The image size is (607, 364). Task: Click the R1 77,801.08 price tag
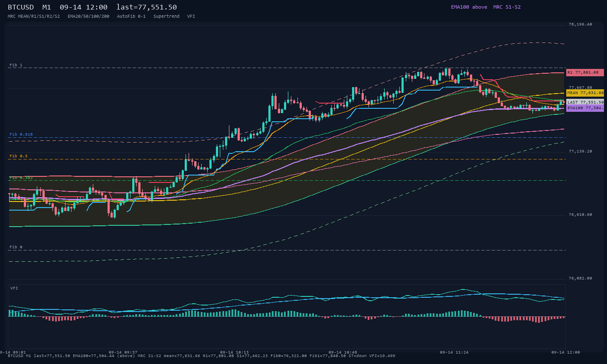tap(585, 72)
